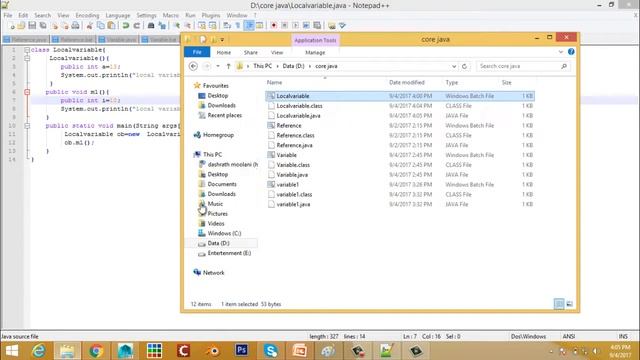Expand the Explorer ribbon with the chevron
This screenshot has height=360, width=640.
coord(561,52)
